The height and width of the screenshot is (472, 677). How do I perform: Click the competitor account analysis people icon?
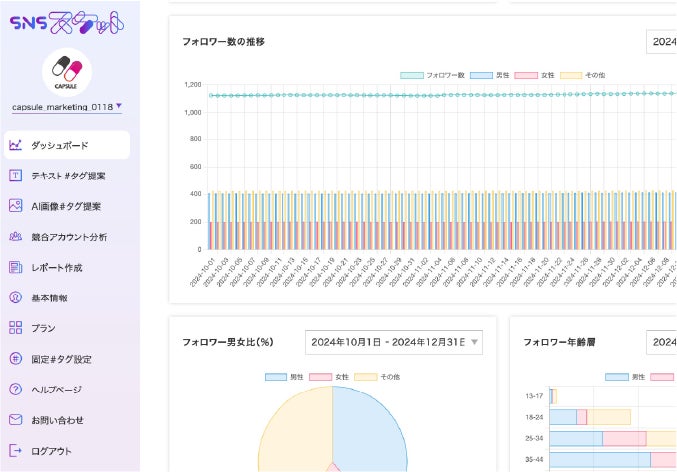click(x=16, y=236)
